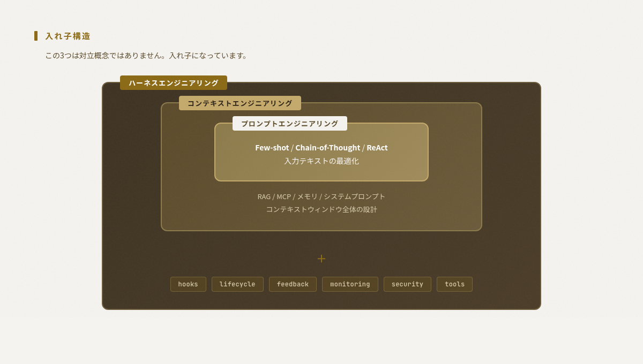The width and height of the screenshot is (643, 364).
Task: Click the RAG / MCP / メモリ line
Action: point(322,196)
